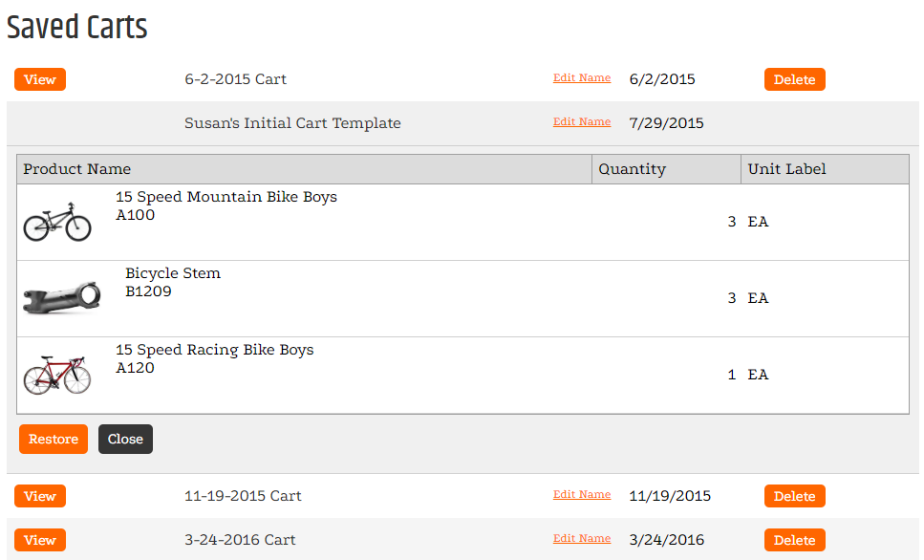The width and height of the screenshot is (924, 560).
Task: Open 15 Speed Racing Bike Boys product
Action: point(214,350)
